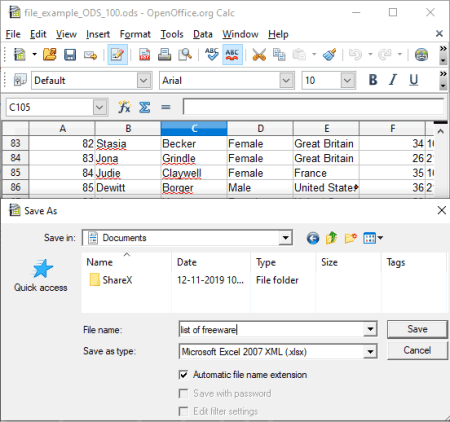Image resolution: width=450 pixels, height=422 pixels.
Task: Click cell containing Becker
Action: (x=194, y=144)
